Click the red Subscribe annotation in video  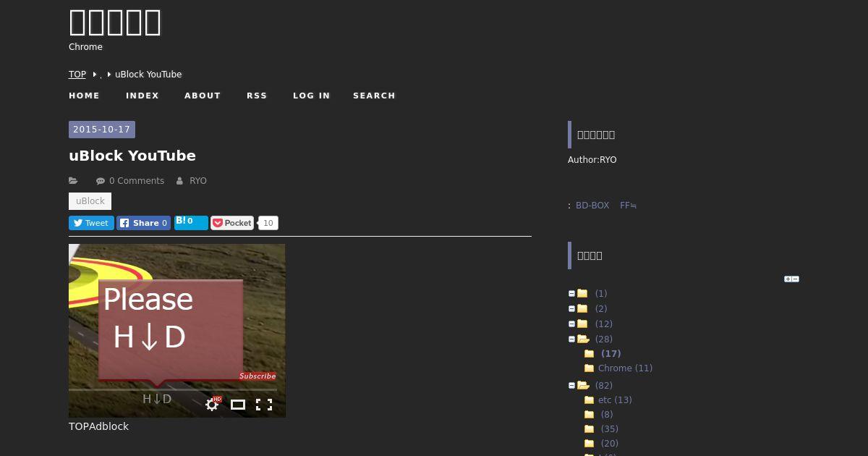(258, 376)
